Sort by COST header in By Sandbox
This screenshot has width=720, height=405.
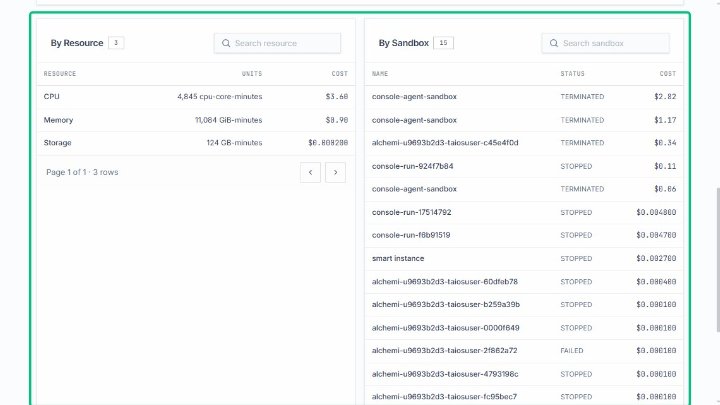point(668,73)
